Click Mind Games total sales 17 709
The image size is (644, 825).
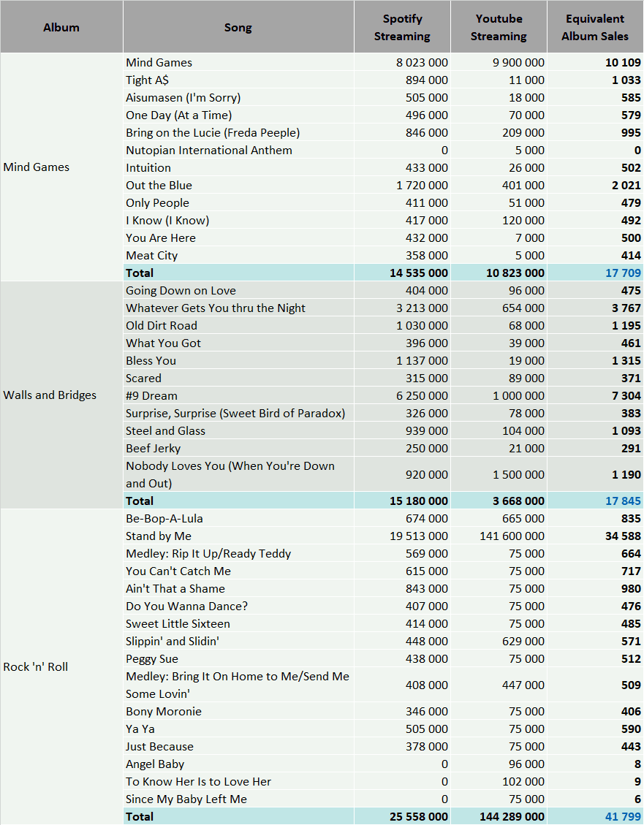tap(595, 273)
